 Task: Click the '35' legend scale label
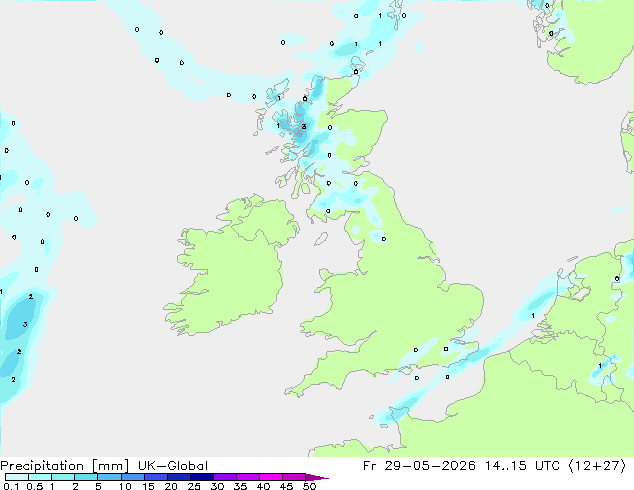pyautogui.click(x=240, y=486)
